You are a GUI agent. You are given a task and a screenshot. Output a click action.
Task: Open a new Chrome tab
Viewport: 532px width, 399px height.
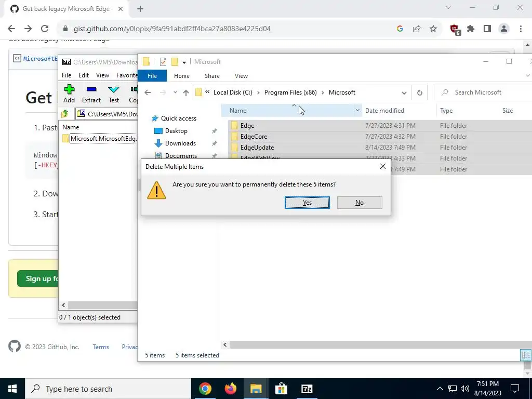(140, 9)
